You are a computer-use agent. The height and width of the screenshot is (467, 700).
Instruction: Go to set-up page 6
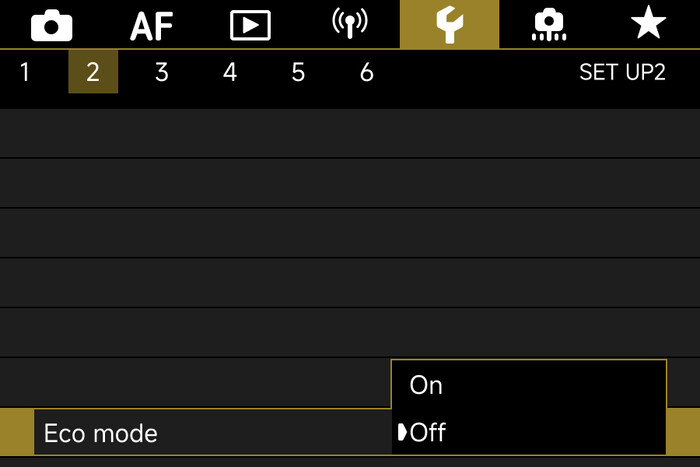click(366, 73)
